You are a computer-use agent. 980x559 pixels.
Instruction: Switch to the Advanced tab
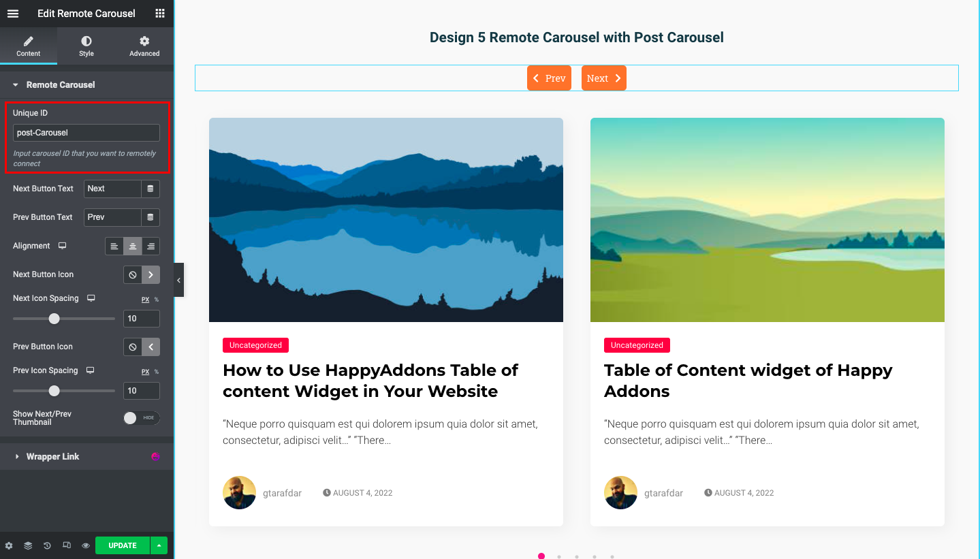click(x=144, y=46)
